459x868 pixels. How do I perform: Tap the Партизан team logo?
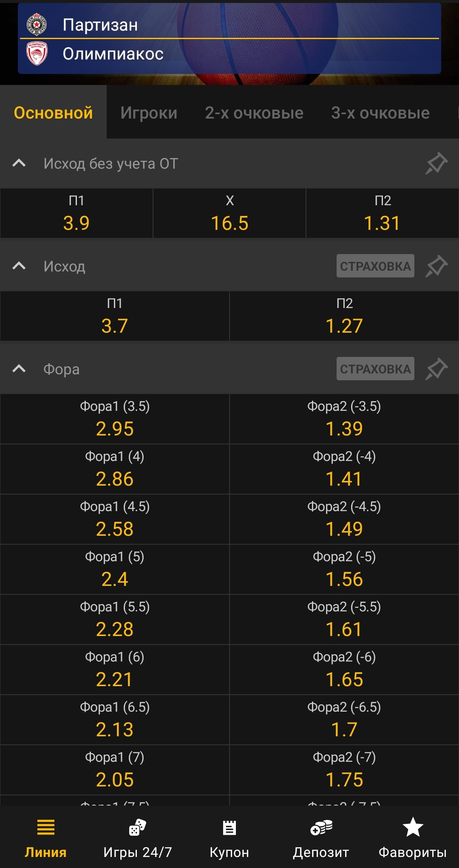pyautogui.click(x=37, y=24)
